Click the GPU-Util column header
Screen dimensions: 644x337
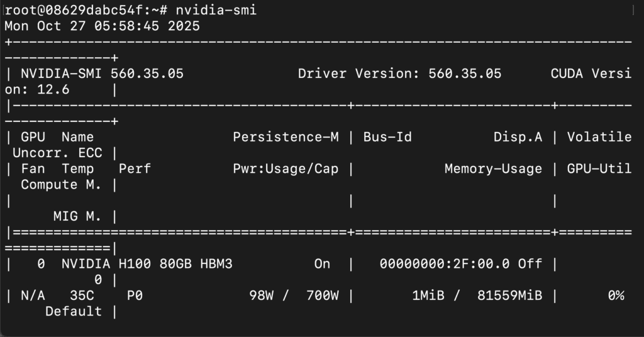599,168
